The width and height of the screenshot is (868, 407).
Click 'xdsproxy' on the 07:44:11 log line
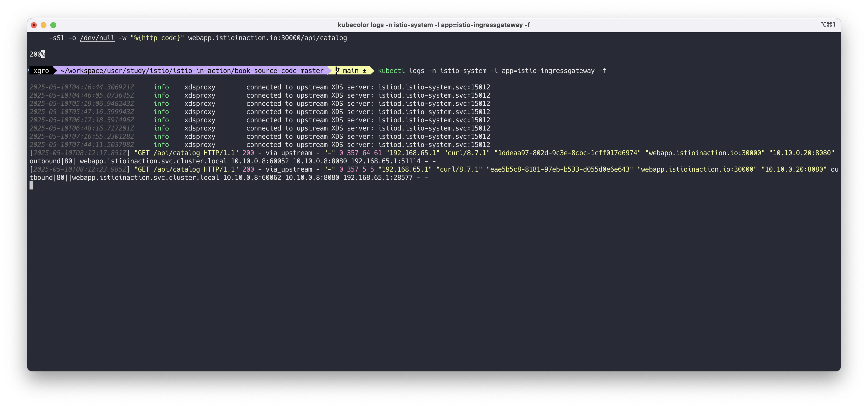pyautogui.click(x=200, y=145)
